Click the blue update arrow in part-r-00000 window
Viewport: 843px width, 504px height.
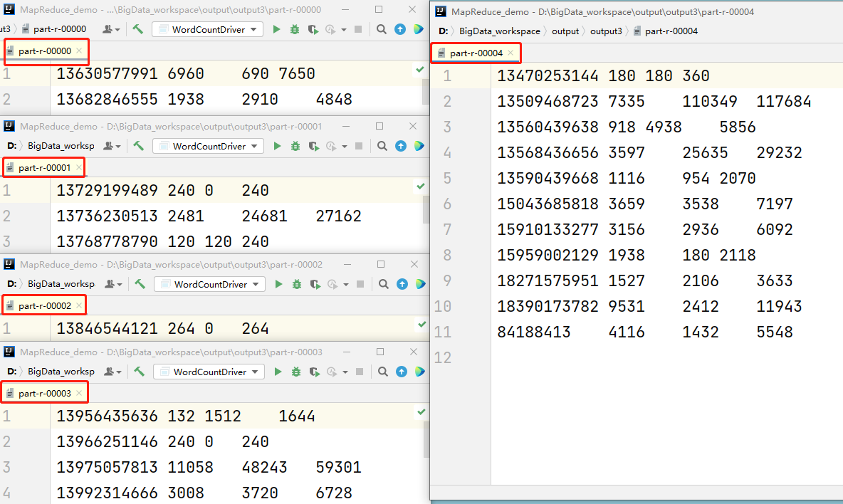[400, 29]
